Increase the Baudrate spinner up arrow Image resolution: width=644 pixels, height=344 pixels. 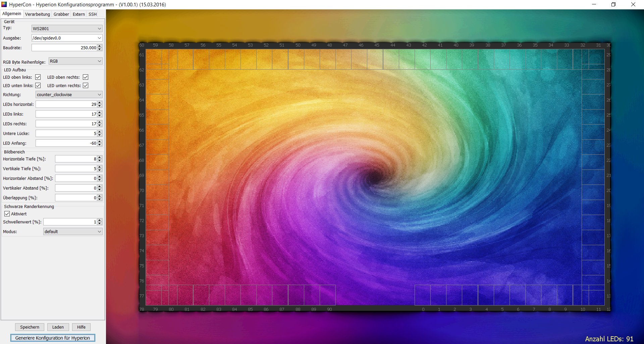[x=100, y=46]
